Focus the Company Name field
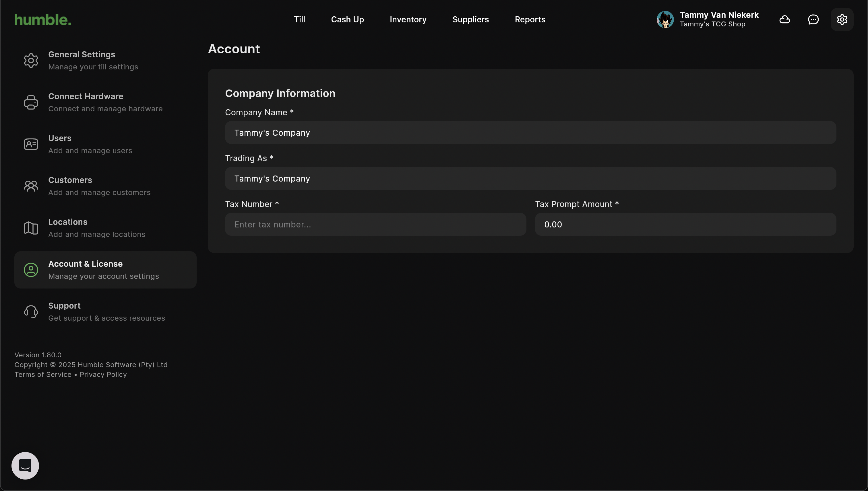Image resolution: width=868 pixels, height=491 pixels. 530,133
